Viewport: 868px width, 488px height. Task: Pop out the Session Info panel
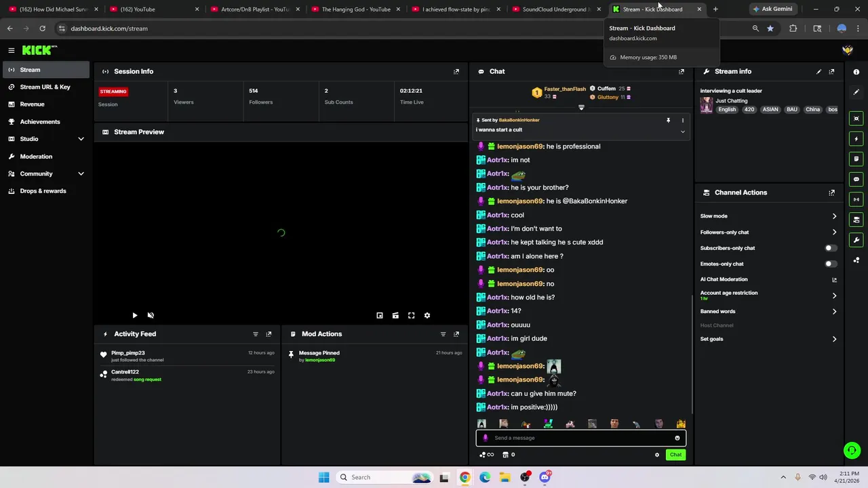click(x=456, y=71)
